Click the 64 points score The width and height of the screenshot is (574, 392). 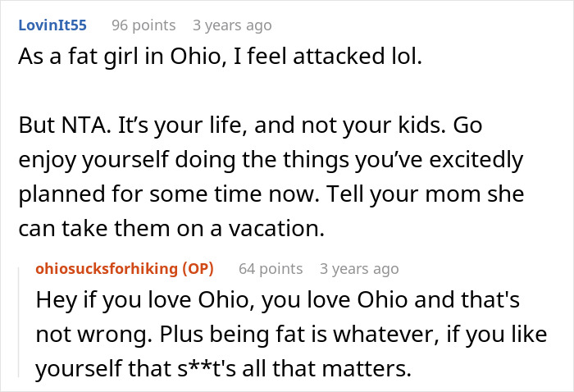pyautogui.click(x=270, y=268)
